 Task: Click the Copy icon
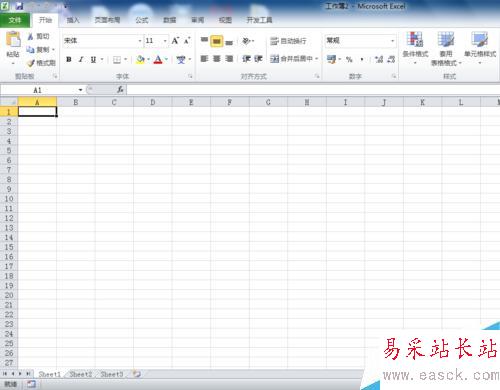coord(30,50)
